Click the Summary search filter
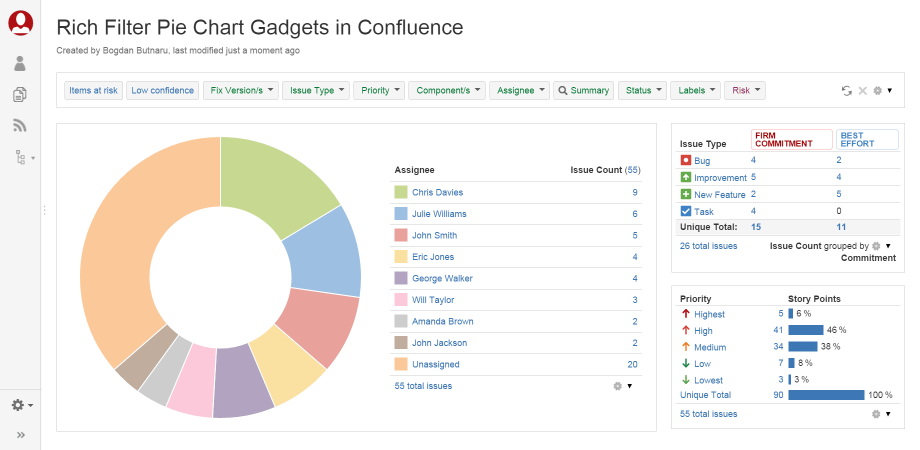 583,90
